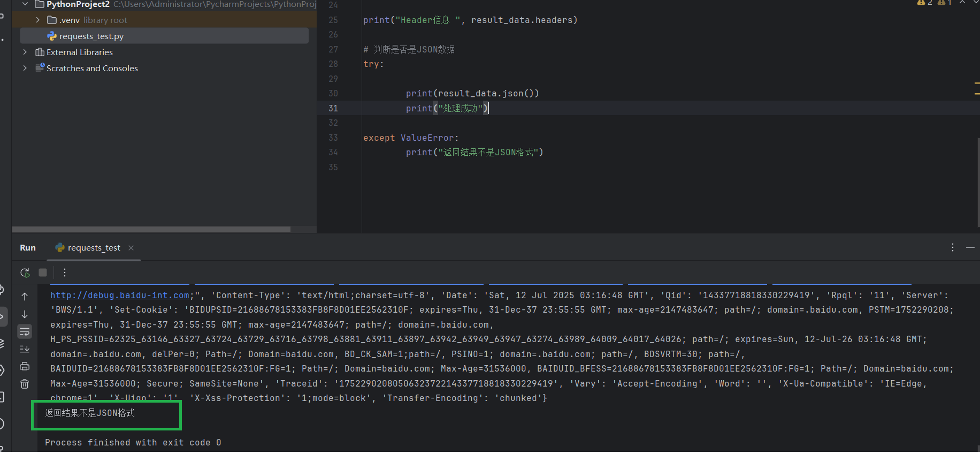Open Run tool window options menu
This screenshot has height=454, width=980.
pyautogui.click(x=953, y=247)
